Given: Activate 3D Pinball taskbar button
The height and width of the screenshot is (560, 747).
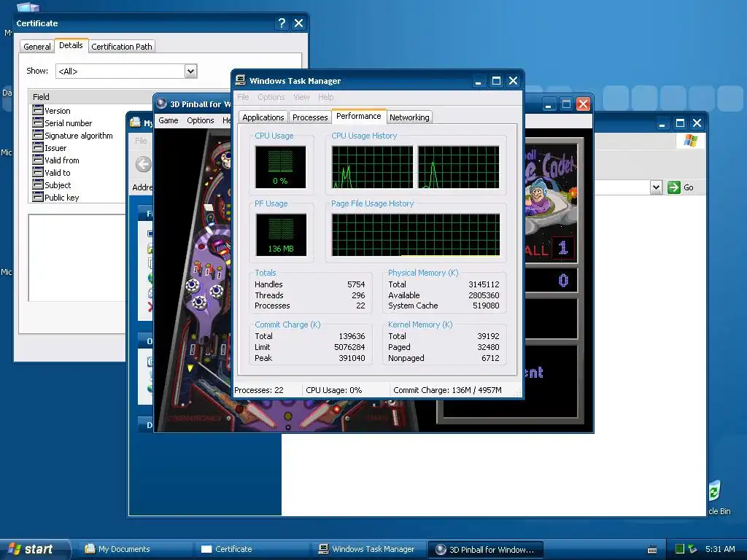Looking at the screenshot, I should (x=486, y=549).
